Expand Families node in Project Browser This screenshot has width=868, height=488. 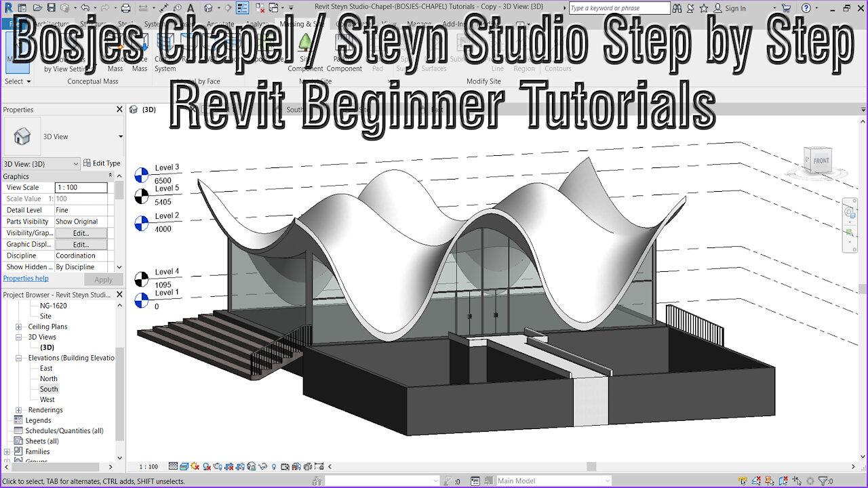tap(7, 451)
